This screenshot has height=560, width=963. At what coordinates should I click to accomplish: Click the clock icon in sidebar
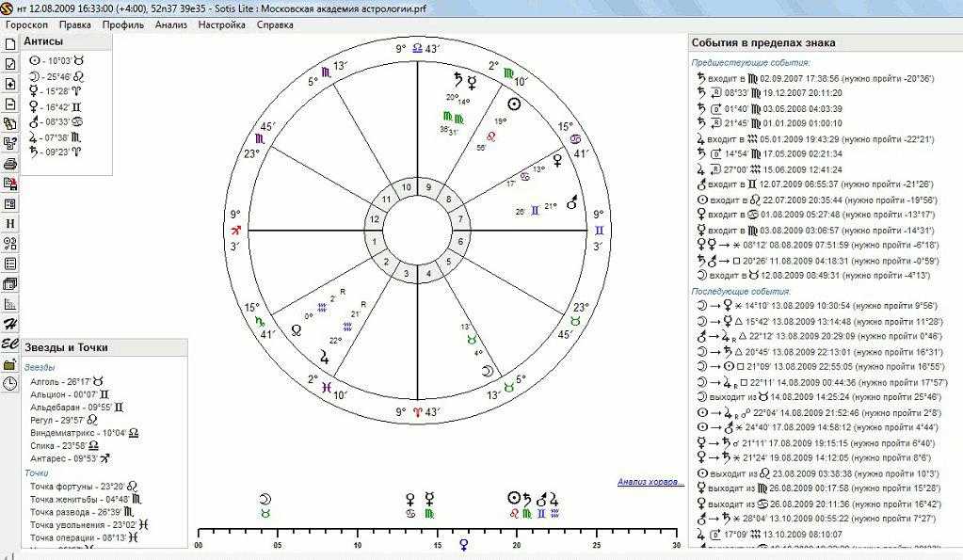[x=9, y=384]
